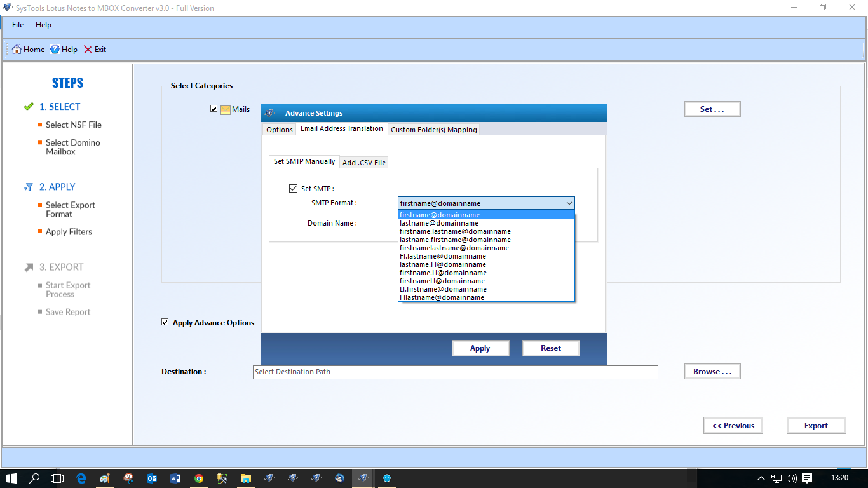Viewport: 868px width, 488px height.
Task: Choose firstnamelastname@domainname format
Action: click(486, 248)
